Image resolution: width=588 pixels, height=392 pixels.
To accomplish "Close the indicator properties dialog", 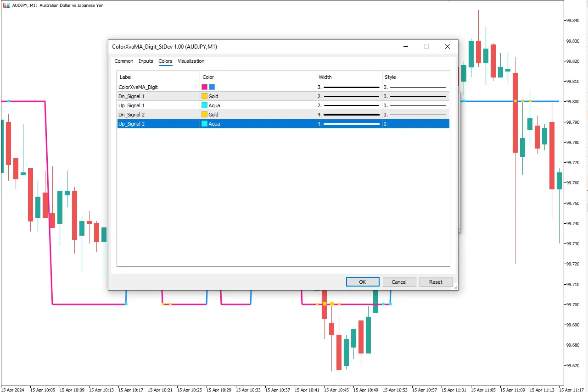I will 447,46.
